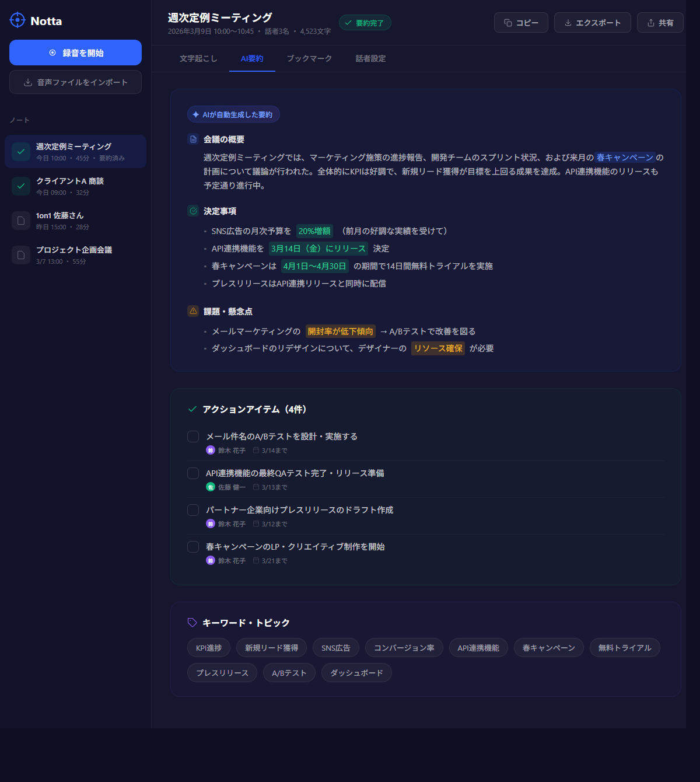Click the 課題・懸念点 warning icon
Viewport: 700px width, 782px height.
193,311
